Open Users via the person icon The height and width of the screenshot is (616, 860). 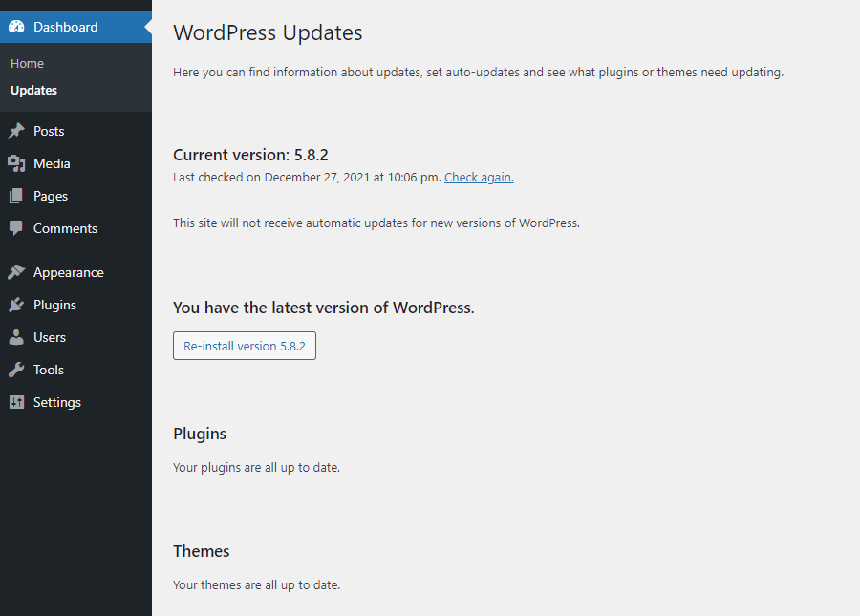coord(16,337)
